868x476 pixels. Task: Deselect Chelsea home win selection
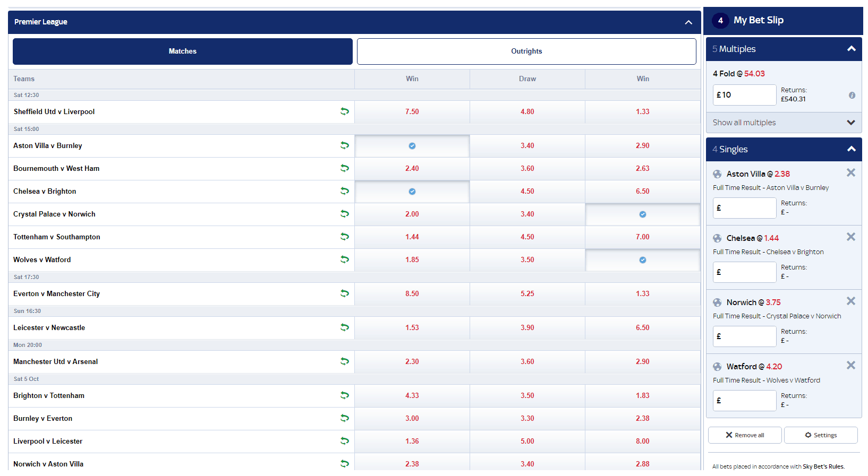pyautogui.click(x=412, y=192)
